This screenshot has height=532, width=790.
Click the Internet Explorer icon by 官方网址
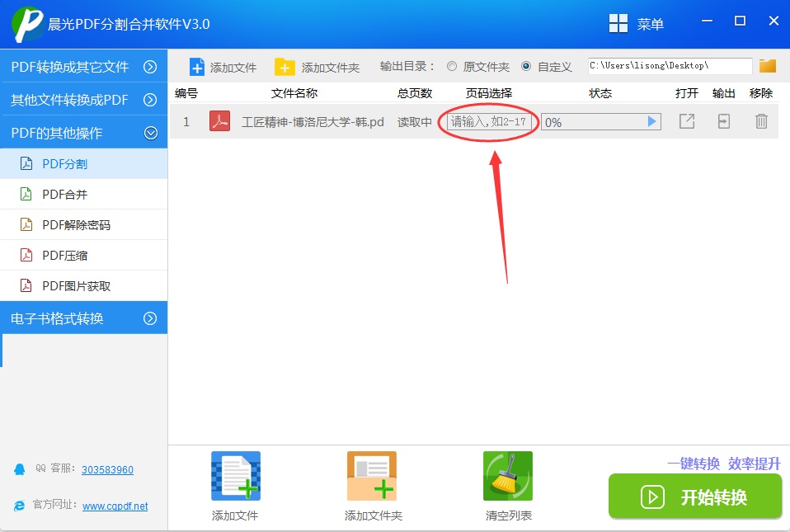click(19, 506)
